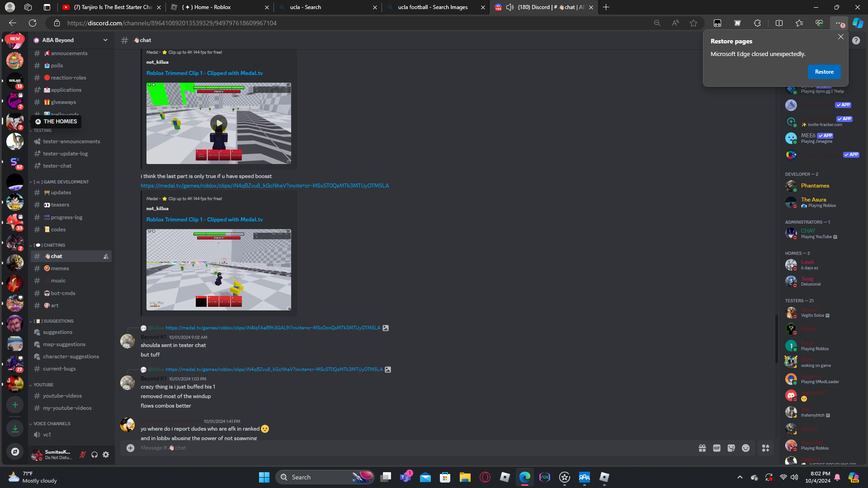Open File Explorer from taskbar

[465, 477]
